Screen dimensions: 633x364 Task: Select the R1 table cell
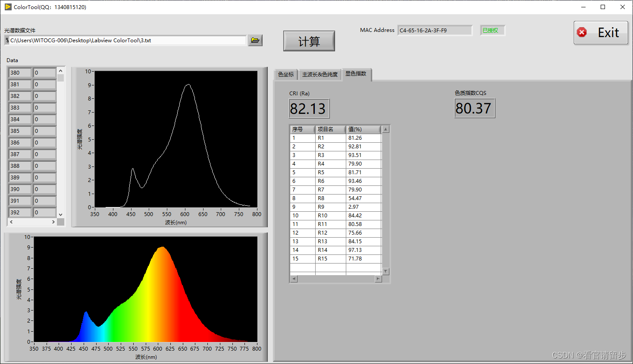point(331,138)
